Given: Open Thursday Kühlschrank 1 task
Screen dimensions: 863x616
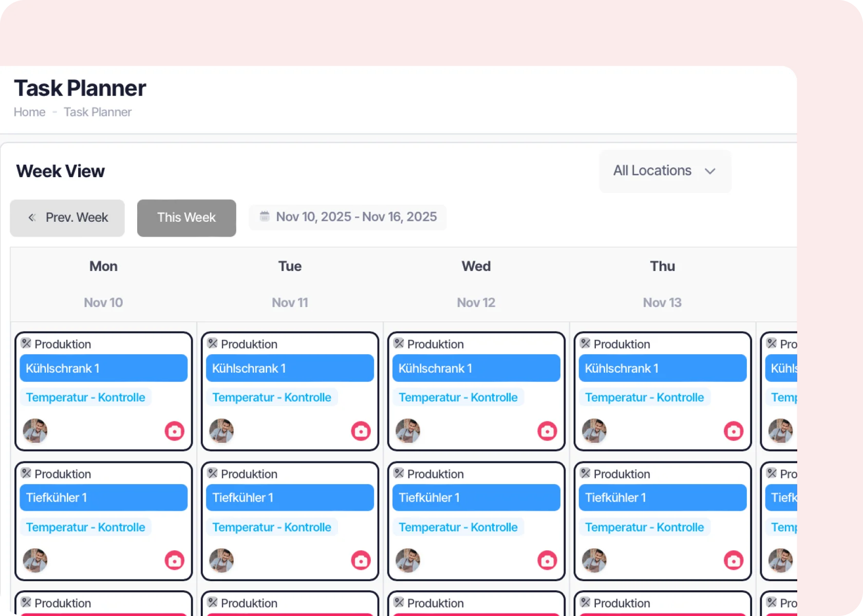Looking at the screenshot, I should point(663,368).
